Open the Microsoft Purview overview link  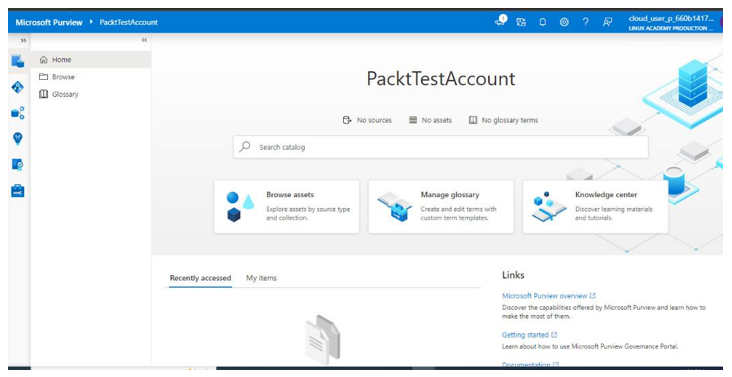tap(549, 296)
